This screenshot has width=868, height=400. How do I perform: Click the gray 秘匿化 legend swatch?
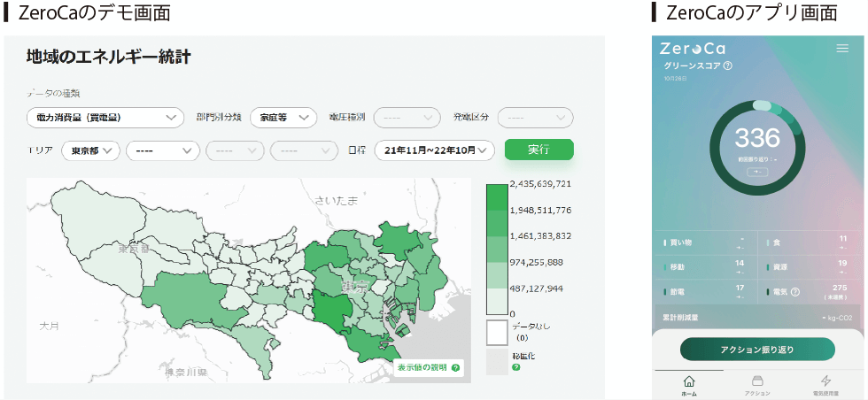click(x=497, y=361)
